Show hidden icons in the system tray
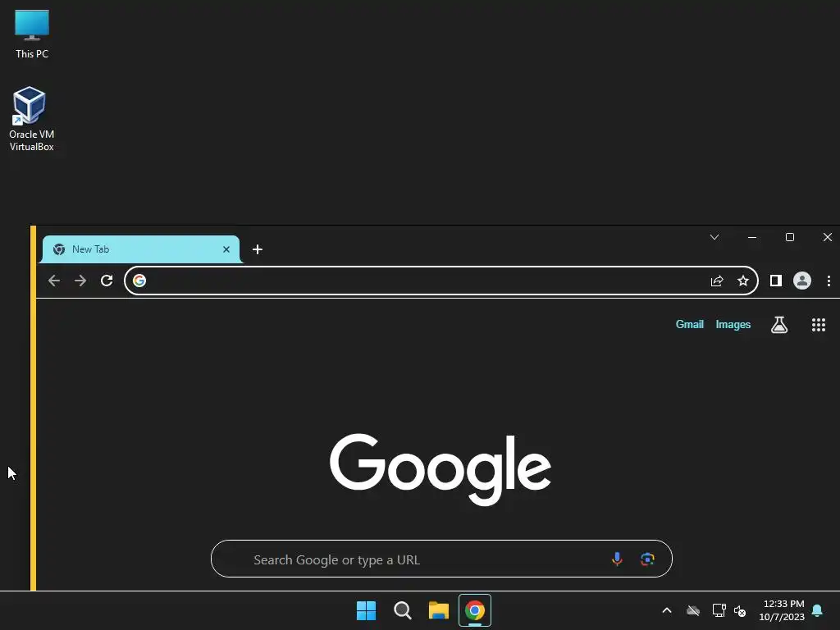The width and height of the screenshot is (840, 630). (x=666, y=610)
